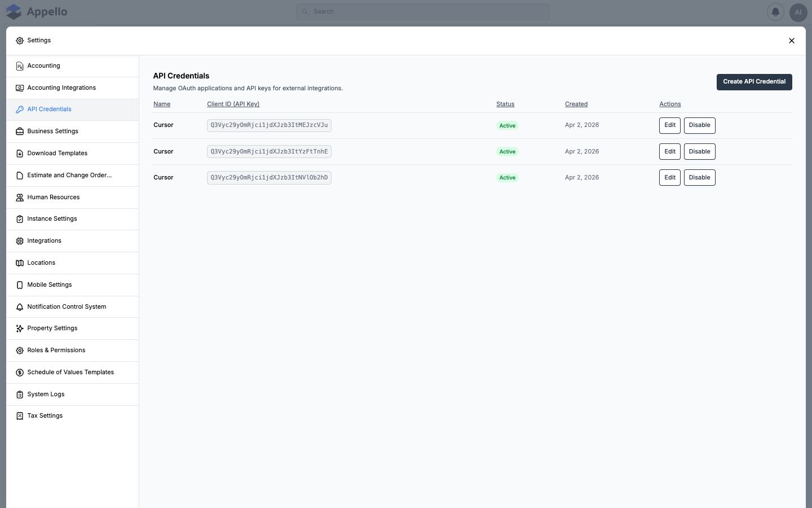The height and width of the screenshot is (508, 812).
Task: Click the Notification Control System bell icon
Action: coord(20,307)
